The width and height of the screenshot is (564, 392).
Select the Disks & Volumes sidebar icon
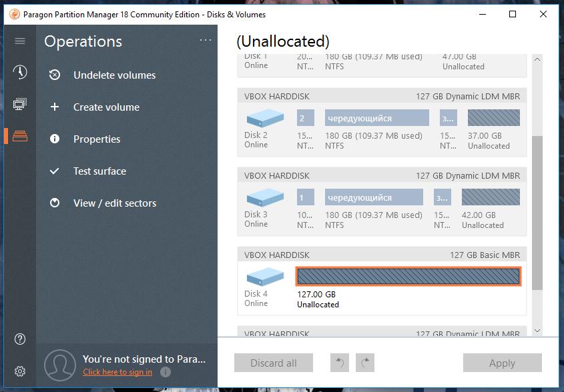pyautogui.click(x=20, y=136)
